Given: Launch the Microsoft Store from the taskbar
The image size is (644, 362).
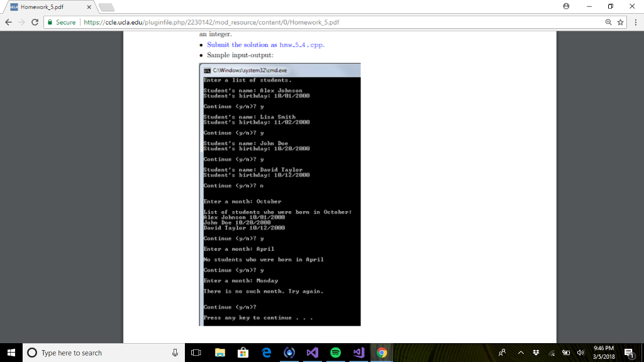Looking at the screenshot, I should point(243,353).
